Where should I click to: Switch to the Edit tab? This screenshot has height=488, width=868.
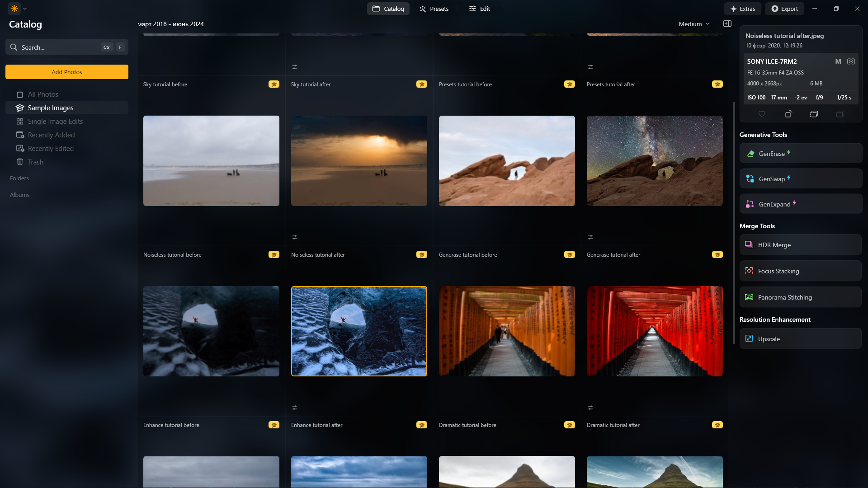click(x=480, y=9)
